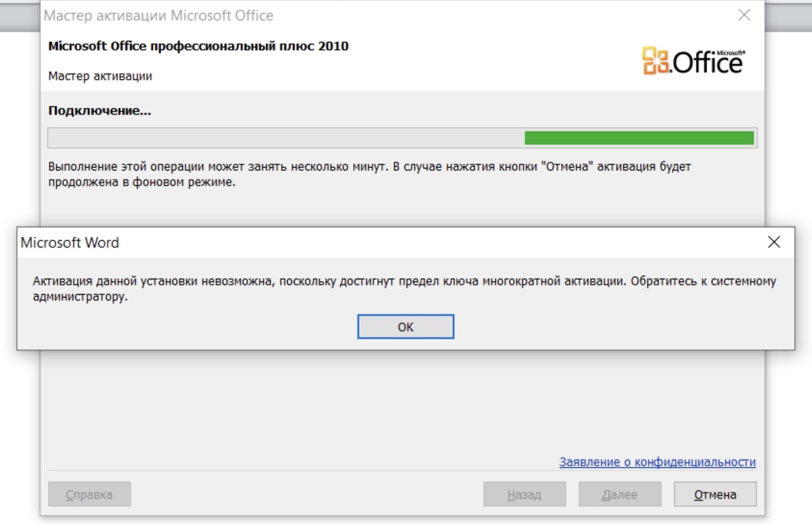This screenshot has height=524, width=812.
Task: Close the Microsoft Word error dialog
Action: pos(774,242)
